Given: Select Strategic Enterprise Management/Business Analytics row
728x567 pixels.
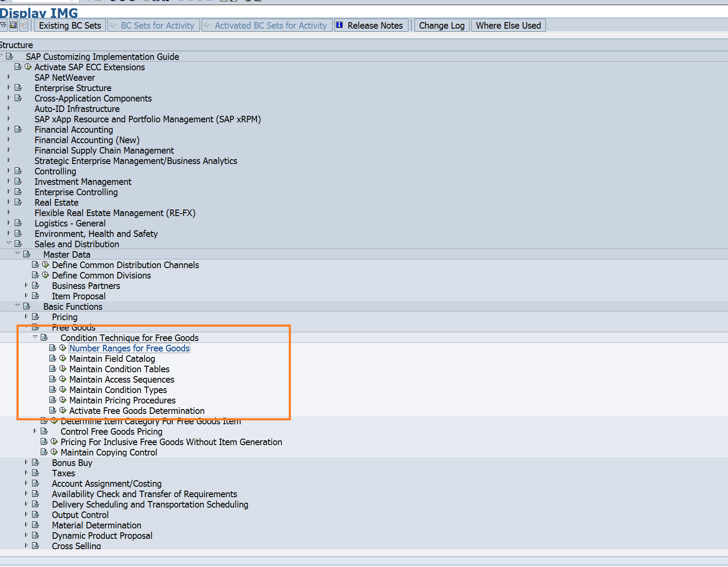Looking at the screenshot, I should click(x=136, y=161).
